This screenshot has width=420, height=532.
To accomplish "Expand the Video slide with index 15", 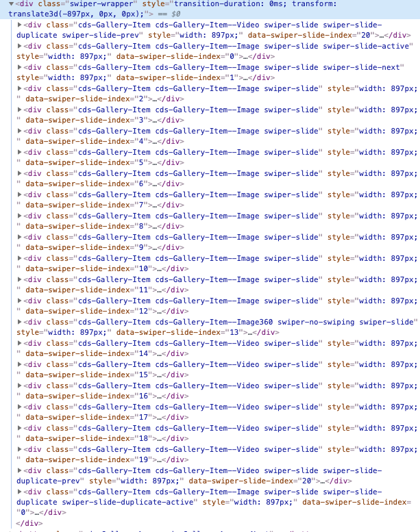I will pyautogui.click(x=20, y=364).
